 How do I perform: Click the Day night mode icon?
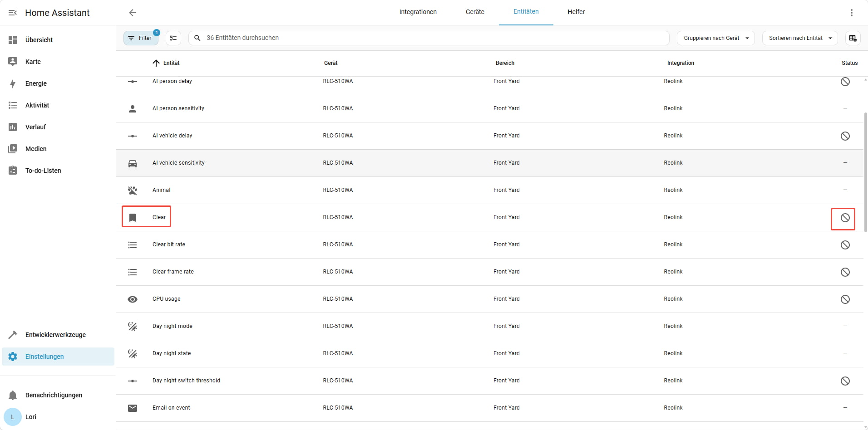[x=133, y=327]
